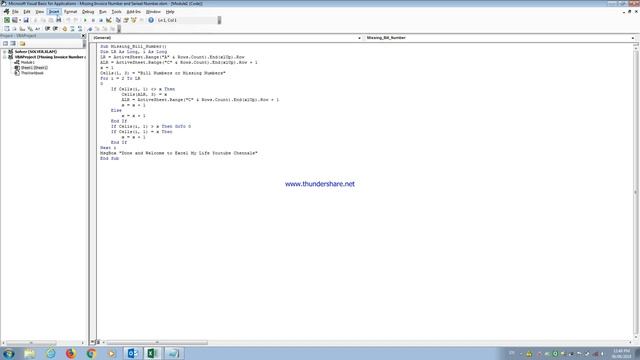Click the blue Help question-mark icon
Viewport: 640px width, 360px height.
(x=151, y=20)
